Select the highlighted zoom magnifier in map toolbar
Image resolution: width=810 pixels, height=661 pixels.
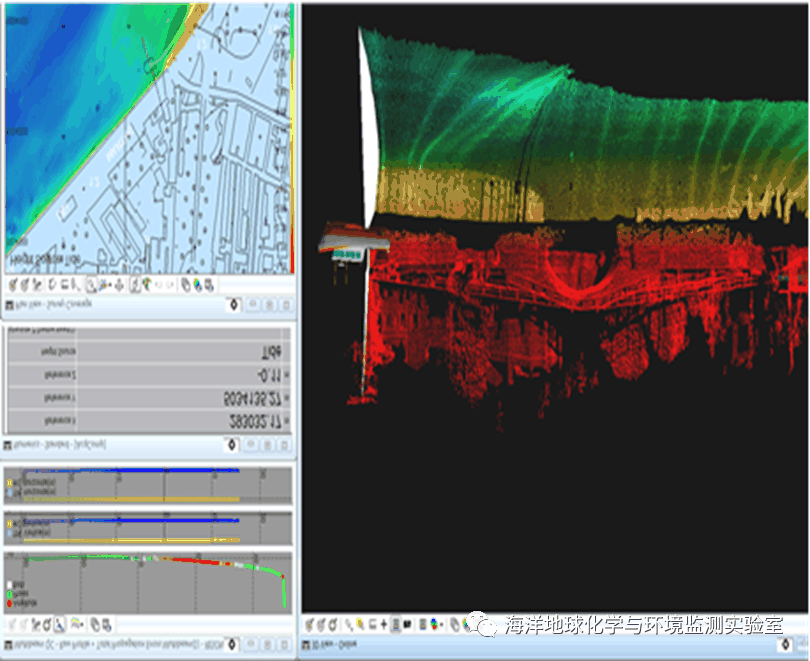point(91,286)
